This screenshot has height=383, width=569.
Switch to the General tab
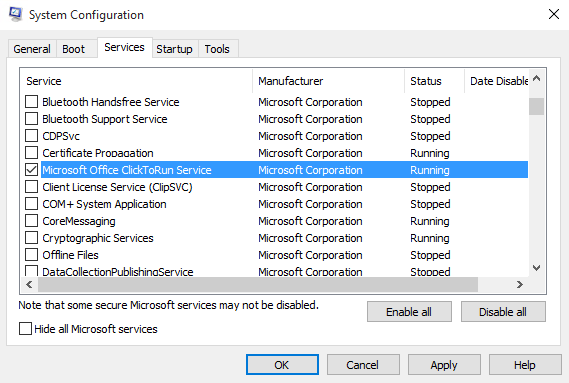tap(32, 49)
